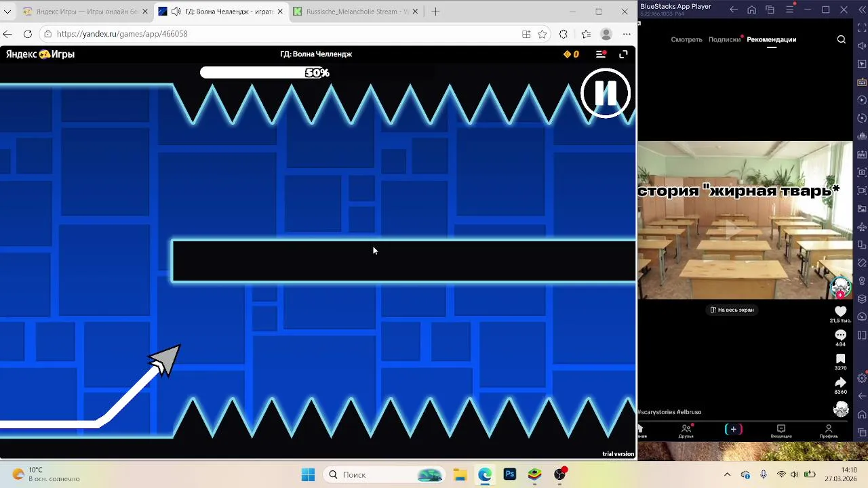The width and height of the screenshot is (868, 488).
Task: Open the Windows Start menu
Action: pos(308,474)
